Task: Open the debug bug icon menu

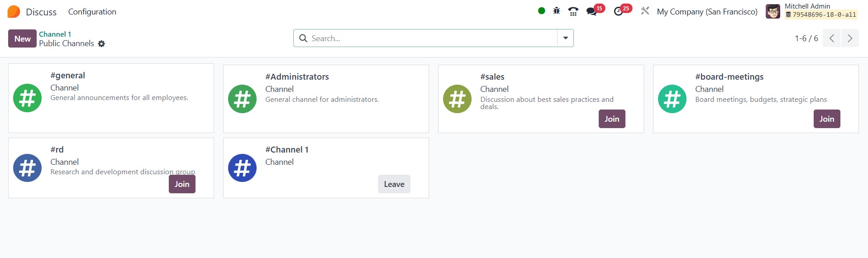Action: (557, 11)
